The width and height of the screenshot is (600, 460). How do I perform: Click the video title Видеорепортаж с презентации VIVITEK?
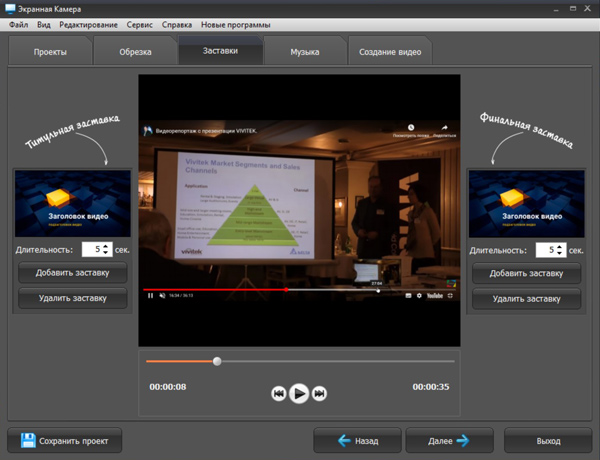(x=206, y=131)
